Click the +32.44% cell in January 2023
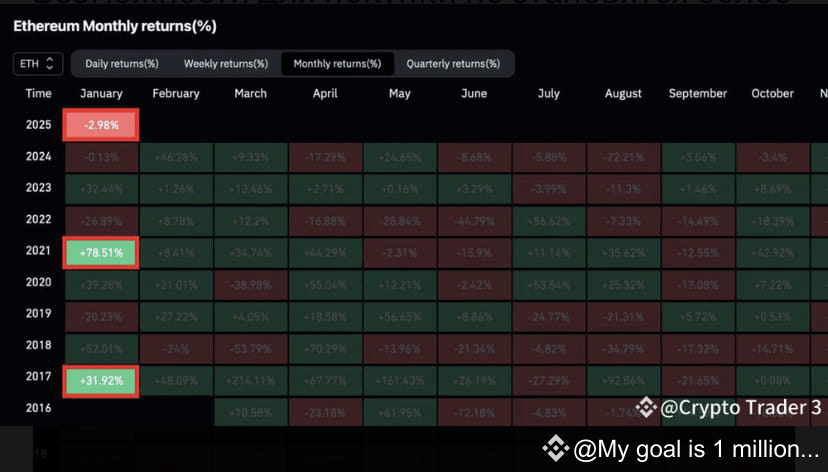This screenshot has width=828, height=472. click(x=101, y=189)
